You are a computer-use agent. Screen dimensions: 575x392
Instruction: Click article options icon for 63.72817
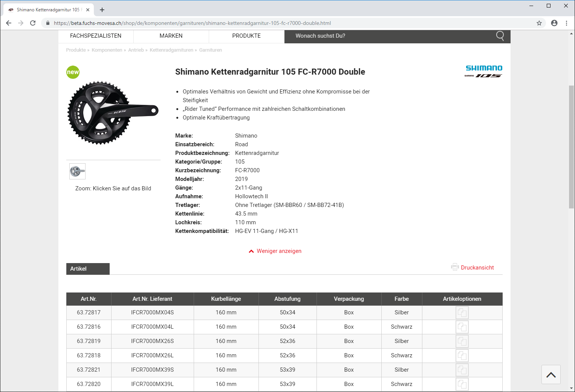tap(462, 313)
